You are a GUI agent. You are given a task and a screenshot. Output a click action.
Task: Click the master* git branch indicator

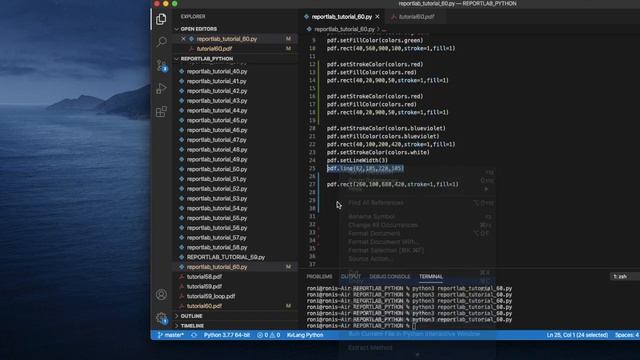point(171,335)
